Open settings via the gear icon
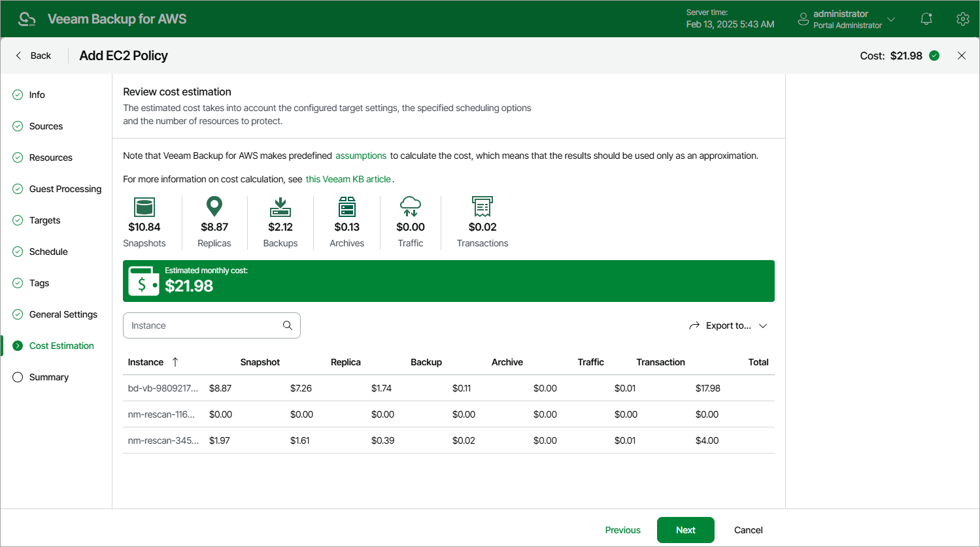 tap(962, 18)
